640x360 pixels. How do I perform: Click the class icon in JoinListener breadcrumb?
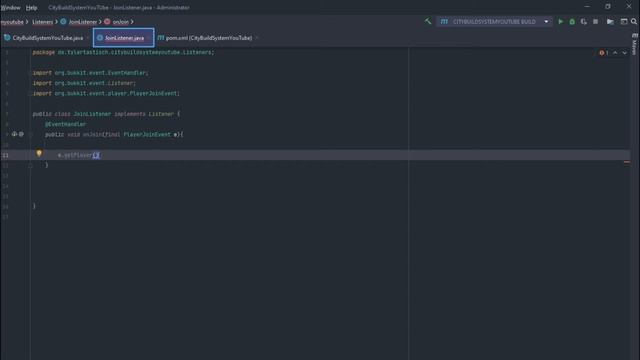(63, 22)
